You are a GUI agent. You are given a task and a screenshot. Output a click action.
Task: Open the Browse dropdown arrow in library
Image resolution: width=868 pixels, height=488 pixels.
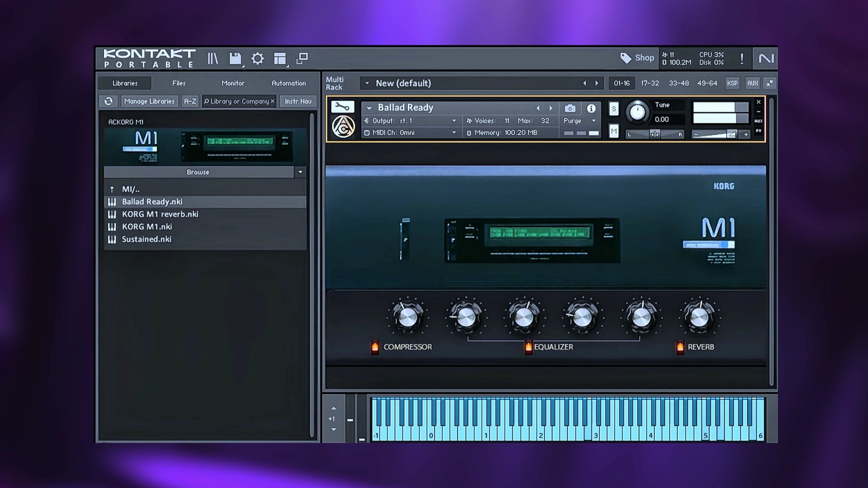(300, 172)
